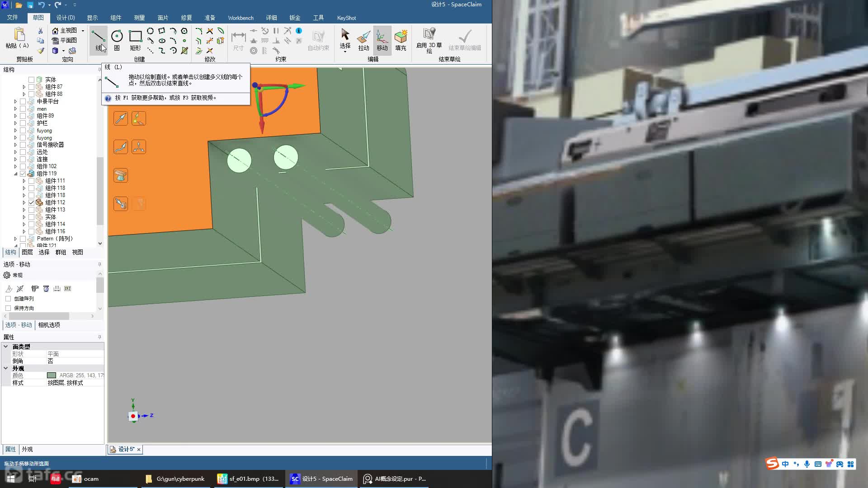868x488 pixels.
Task: Toggle visibility checkbox for 组件 87
Action: pyautogui.click(x=31, y=87)
